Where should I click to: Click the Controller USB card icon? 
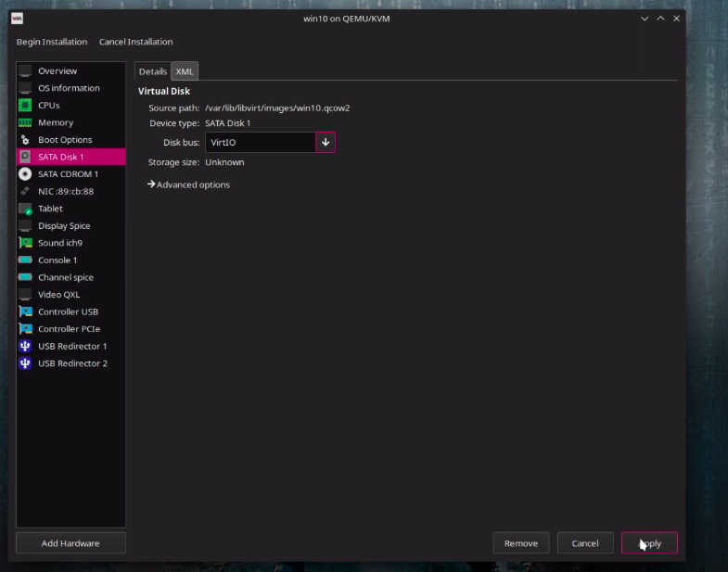[x=25, y=311]
